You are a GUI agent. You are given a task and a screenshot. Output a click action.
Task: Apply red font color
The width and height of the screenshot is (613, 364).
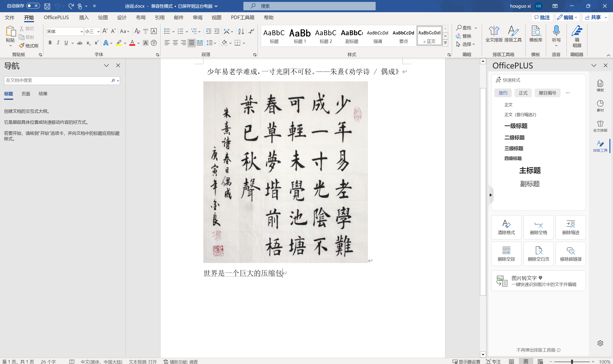coord(132,43)
